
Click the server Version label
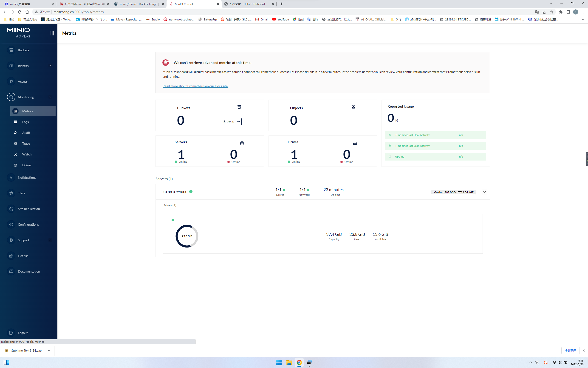click(453, 192)
